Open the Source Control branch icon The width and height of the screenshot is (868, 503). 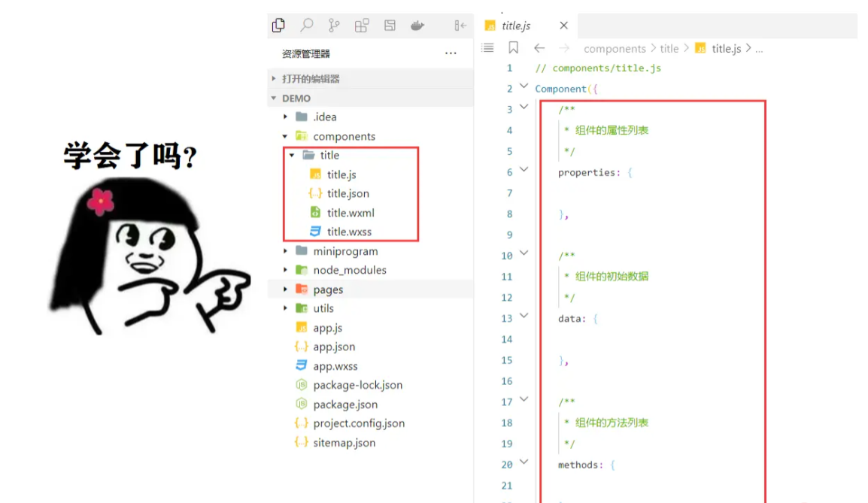pos(334,26)
